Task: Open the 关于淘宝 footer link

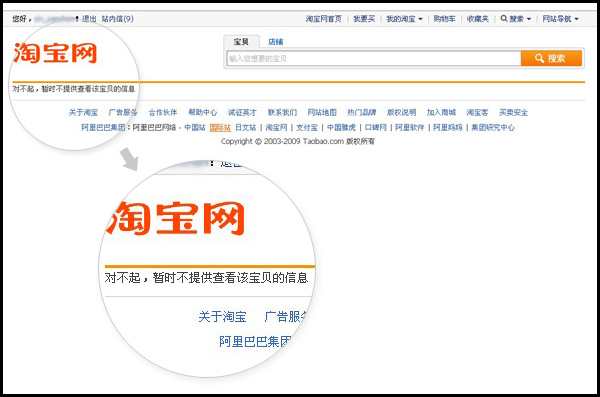Action: tap(83, 112)
